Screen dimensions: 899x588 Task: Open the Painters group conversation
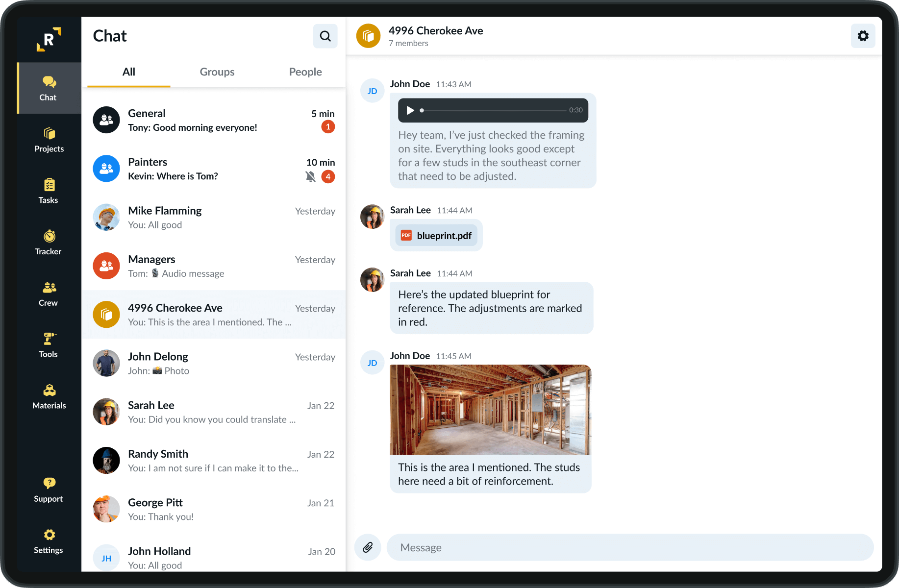point(214,169)
